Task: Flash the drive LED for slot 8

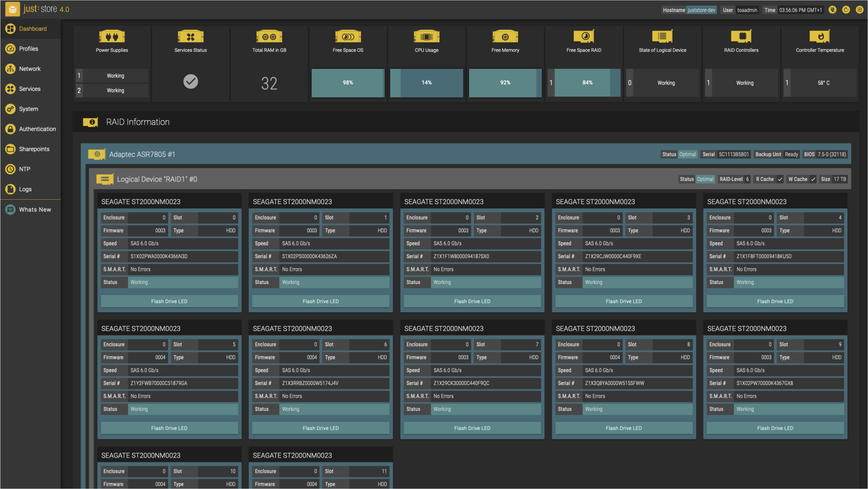Action: [624, 428]
